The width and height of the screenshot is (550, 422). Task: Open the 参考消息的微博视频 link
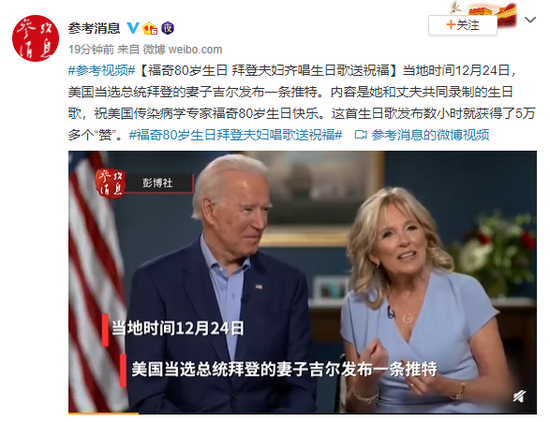point(430,135)
